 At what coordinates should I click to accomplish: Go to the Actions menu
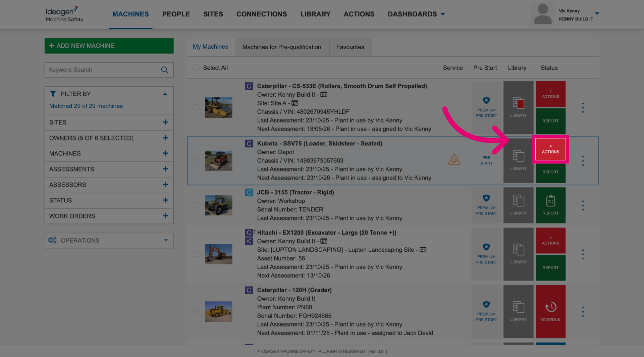pos(359,14)
